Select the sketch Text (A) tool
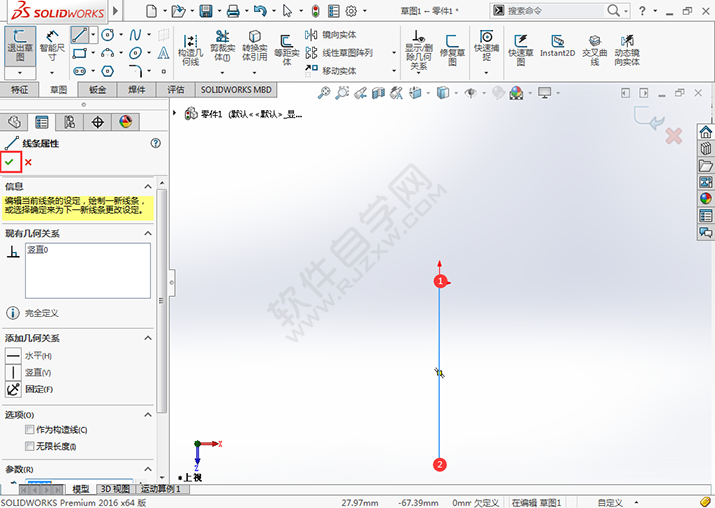 click(x=163, y=53)
